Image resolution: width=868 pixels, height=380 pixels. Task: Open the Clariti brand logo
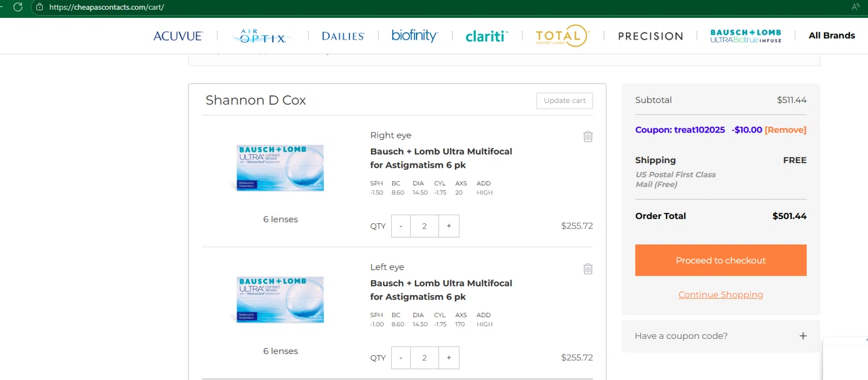coord(487,36)
